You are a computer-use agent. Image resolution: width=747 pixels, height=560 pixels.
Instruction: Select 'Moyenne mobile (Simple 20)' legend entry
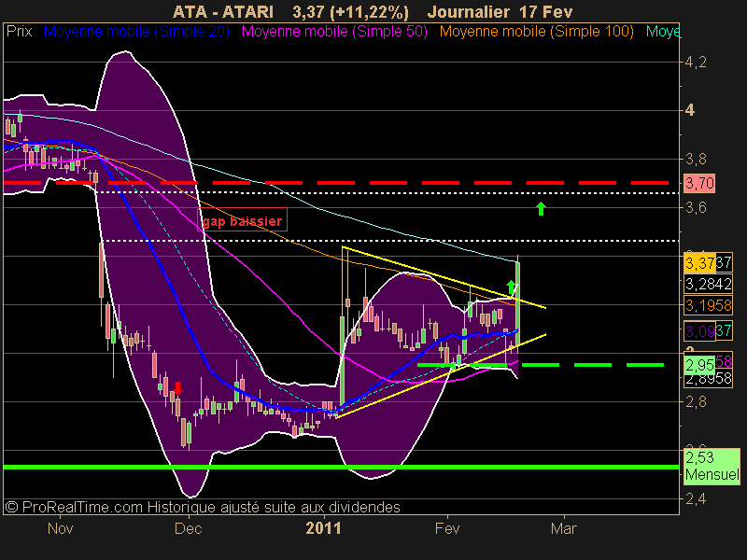point(136,32)
